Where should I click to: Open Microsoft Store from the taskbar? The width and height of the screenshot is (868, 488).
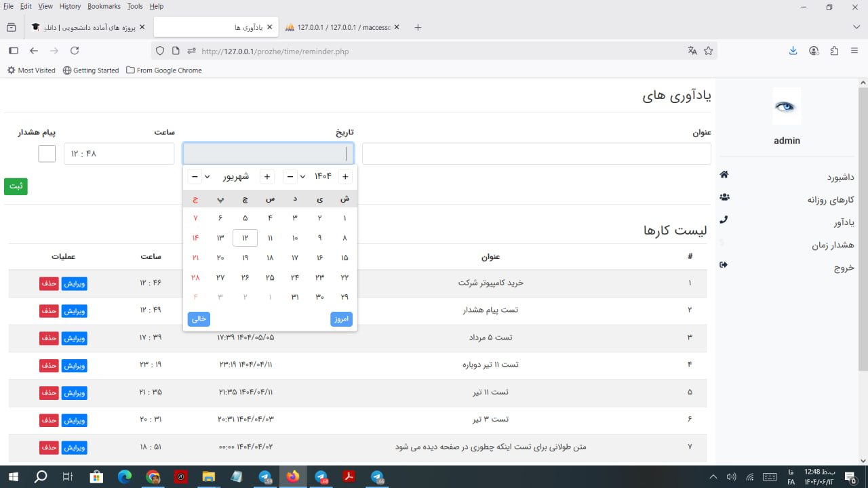96,477
